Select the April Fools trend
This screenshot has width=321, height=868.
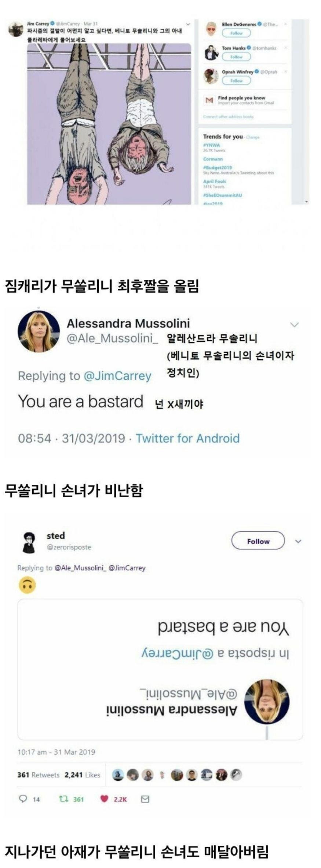click(215, 182)
